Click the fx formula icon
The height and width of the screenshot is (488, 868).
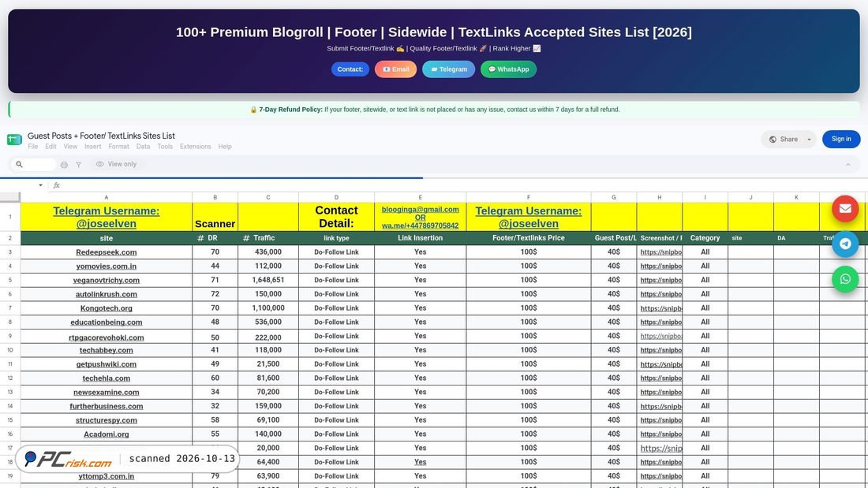coord(57,185)
